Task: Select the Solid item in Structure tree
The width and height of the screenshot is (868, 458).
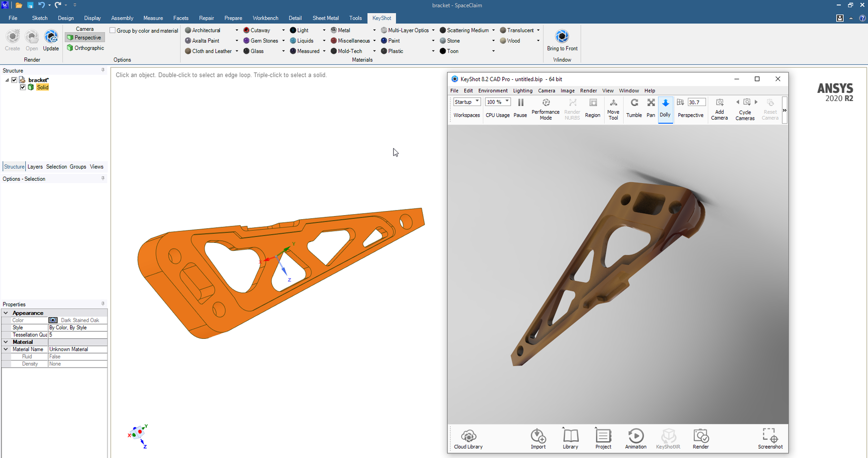Action: 42,87
